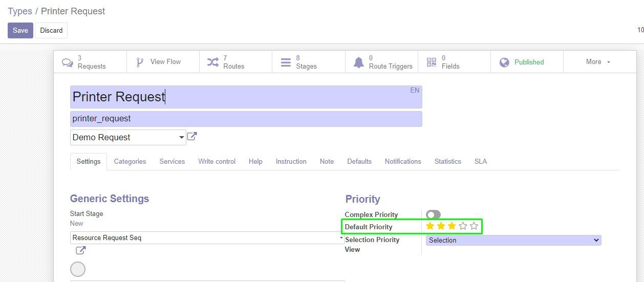This screenshot has width=644, height=282.
Task: Set Default Priority to four stars
Action: click(x=463, y=226)
